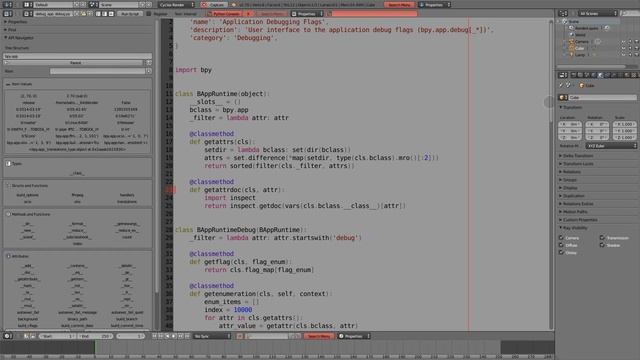Select the Lamp object in the outliner
Viewport: 640px width, 360px height.
pos(580,55)
